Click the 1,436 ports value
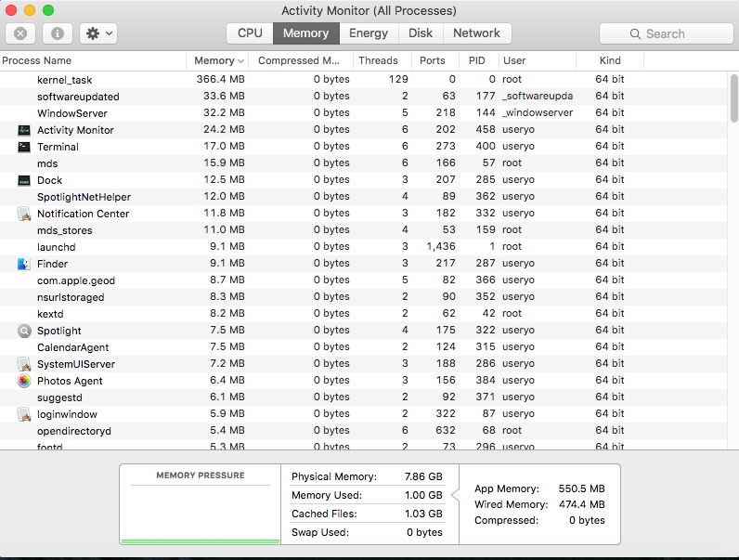 pyautogui.click(x=441, y=246)
